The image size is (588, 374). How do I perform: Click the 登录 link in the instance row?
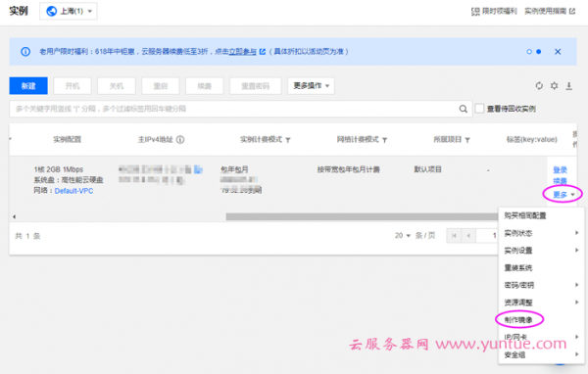pos(560,169)
